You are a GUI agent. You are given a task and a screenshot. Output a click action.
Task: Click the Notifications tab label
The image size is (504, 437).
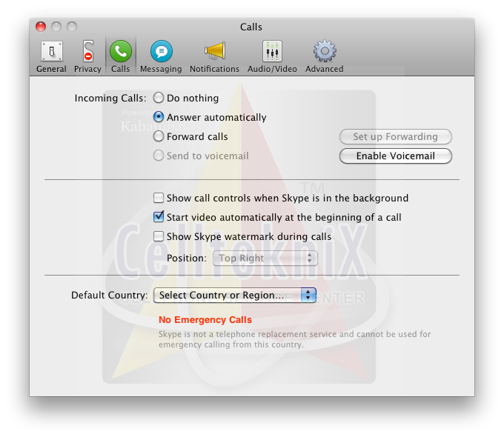click(214, 69)
